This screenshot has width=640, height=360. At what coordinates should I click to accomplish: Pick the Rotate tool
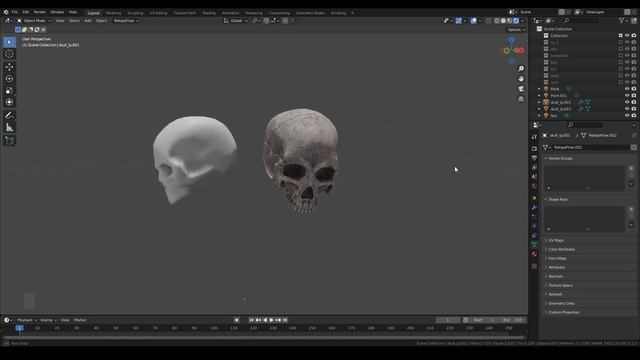[x=9, y=78]
